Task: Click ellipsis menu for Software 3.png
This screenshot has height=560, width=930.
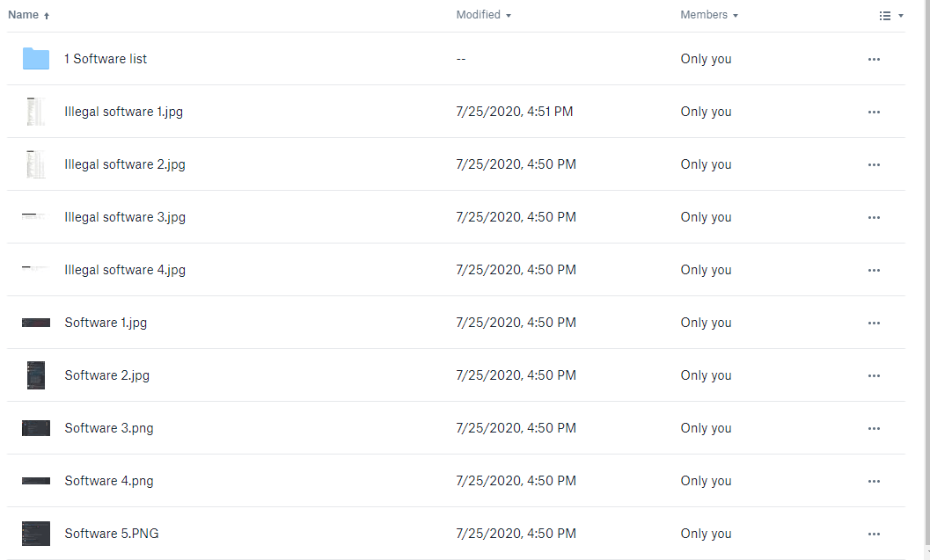Action: click(x=874, y=428)
